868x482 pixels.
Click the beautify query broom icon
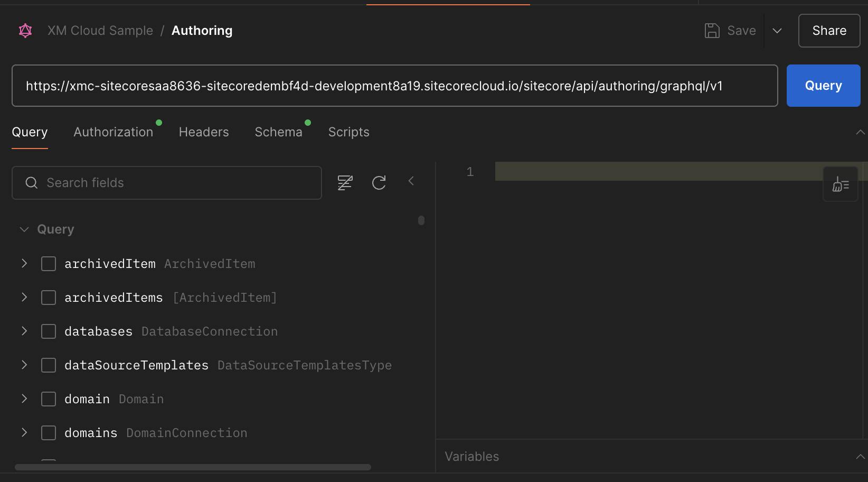[841, 184]
